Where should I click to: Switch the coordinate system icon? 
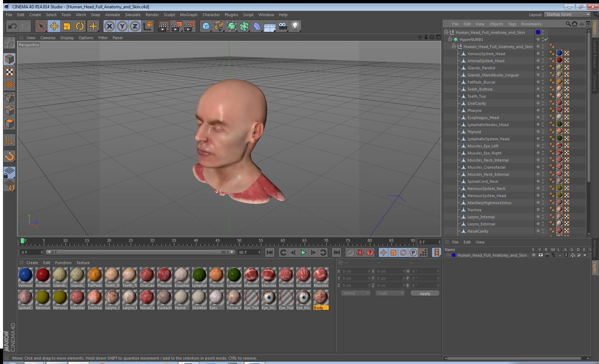coord(148,26)
